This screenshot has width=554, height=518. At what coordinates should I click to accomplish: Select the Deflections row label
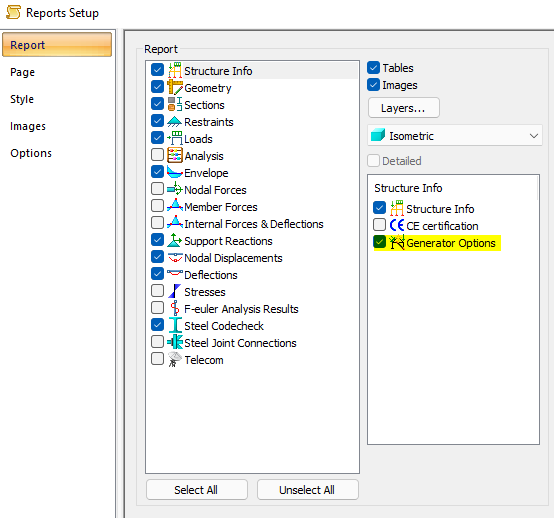(x=211, y=275)
